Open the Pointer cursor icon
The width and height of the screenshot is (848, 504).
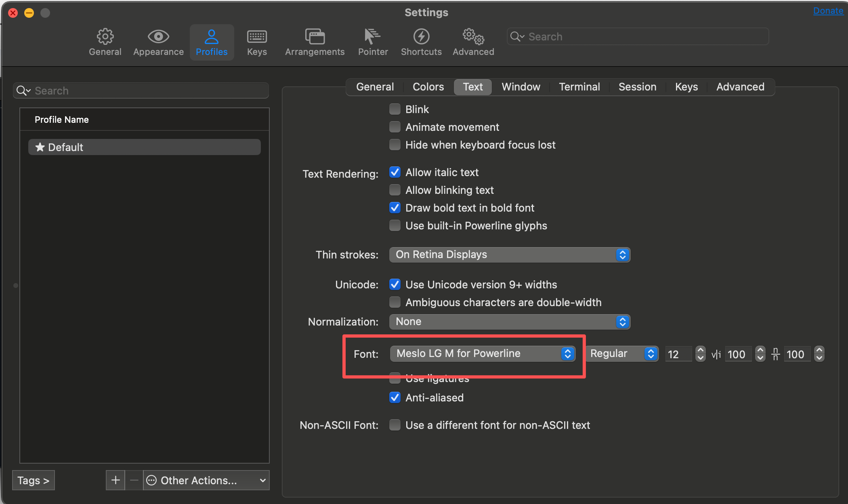(372, 37)
